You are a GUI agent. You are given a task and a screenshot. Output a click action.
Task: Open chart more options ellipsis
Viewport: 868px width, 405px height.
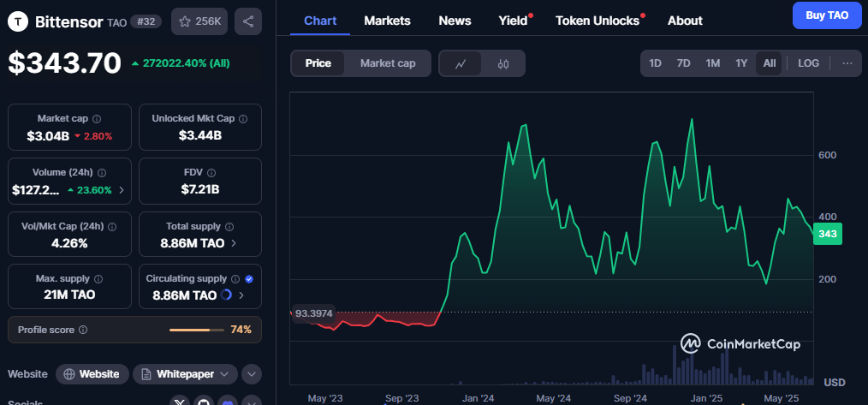point(847,63)
